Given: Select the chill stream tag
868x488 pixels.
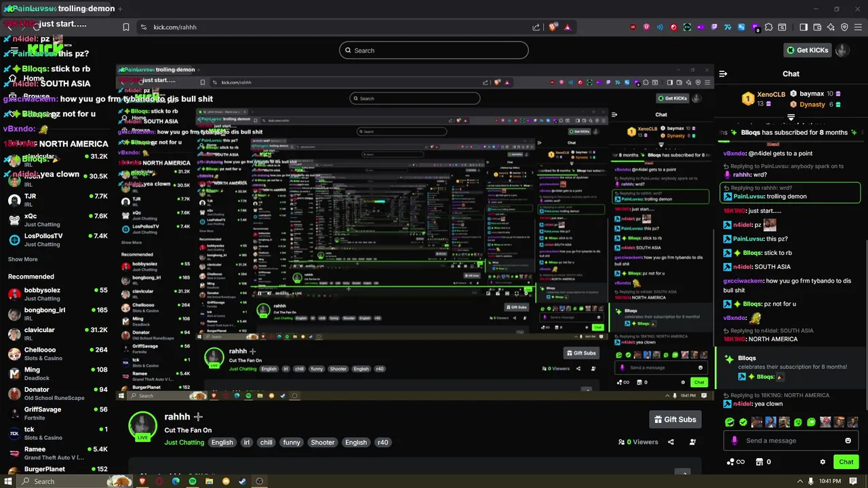Looking at the screenshot, I should tap(266, 443).
